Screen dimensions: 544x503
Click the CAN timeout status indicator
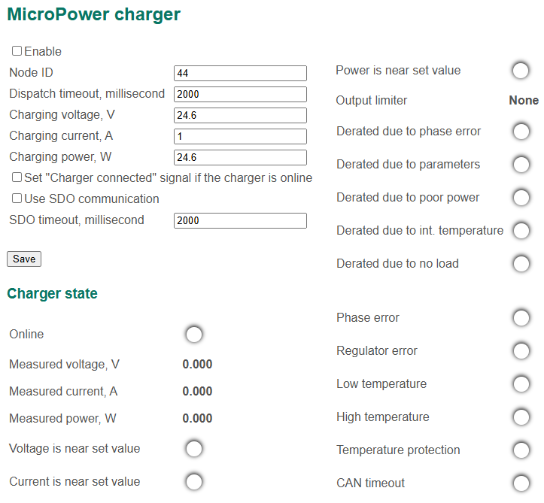coord(521,483)
